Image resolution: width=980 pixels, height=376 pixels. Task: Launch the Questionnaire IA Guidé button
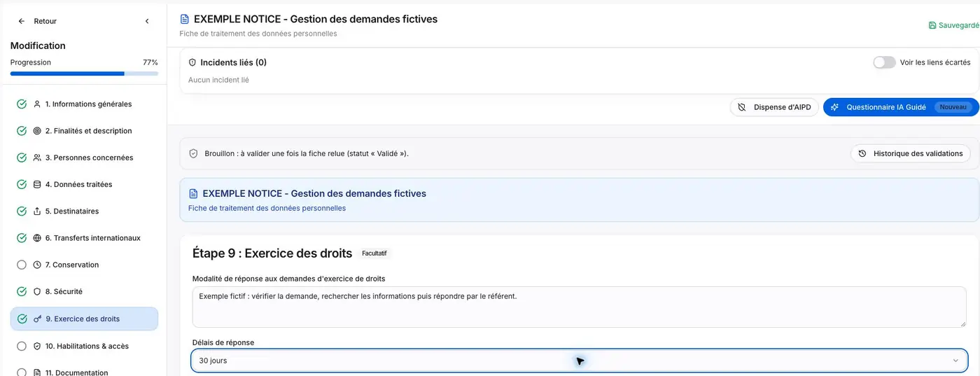901,107
